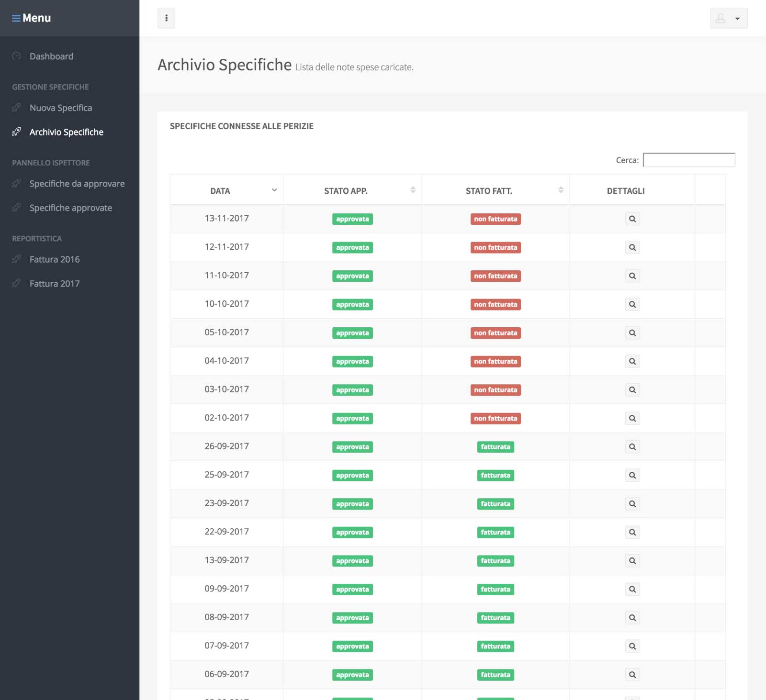View details for 06-09-2017 row

click(x=632, y=675)
